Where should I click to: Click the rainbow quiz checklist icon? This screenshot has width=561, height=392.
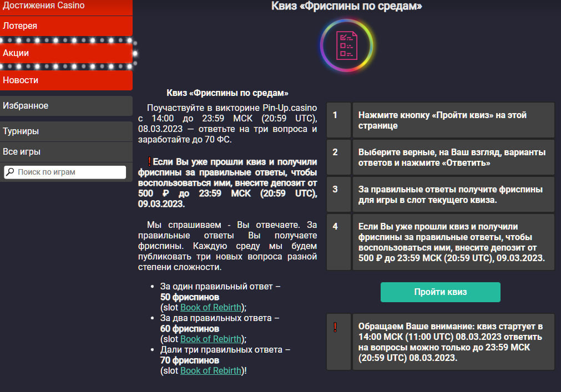347,46
